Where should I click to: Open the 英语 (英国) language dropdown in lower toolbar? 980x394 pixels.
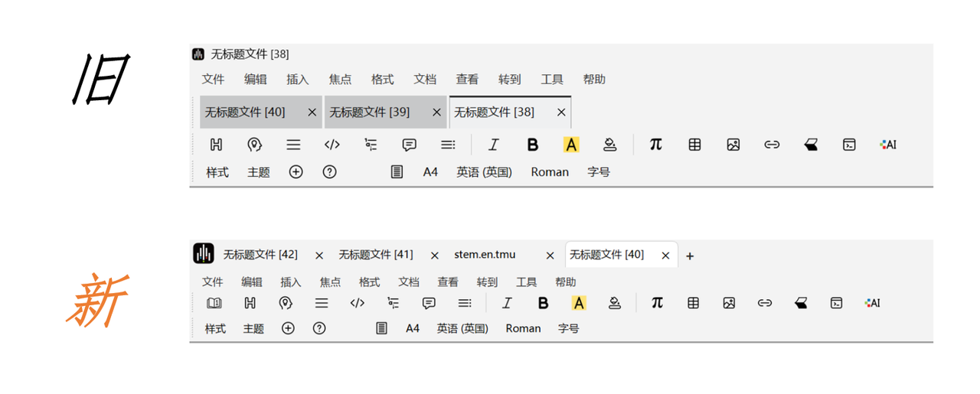[x=462, y=328]
